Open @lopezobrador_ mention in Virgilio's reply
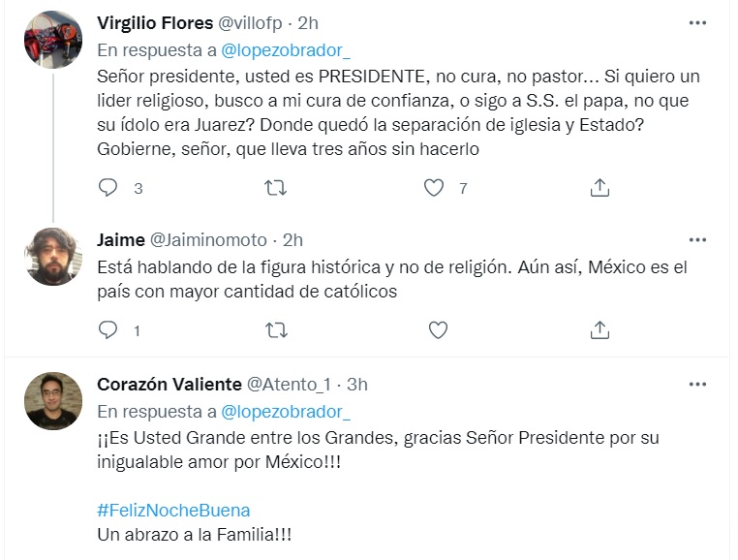738x560 pixels. pos(286,50)
